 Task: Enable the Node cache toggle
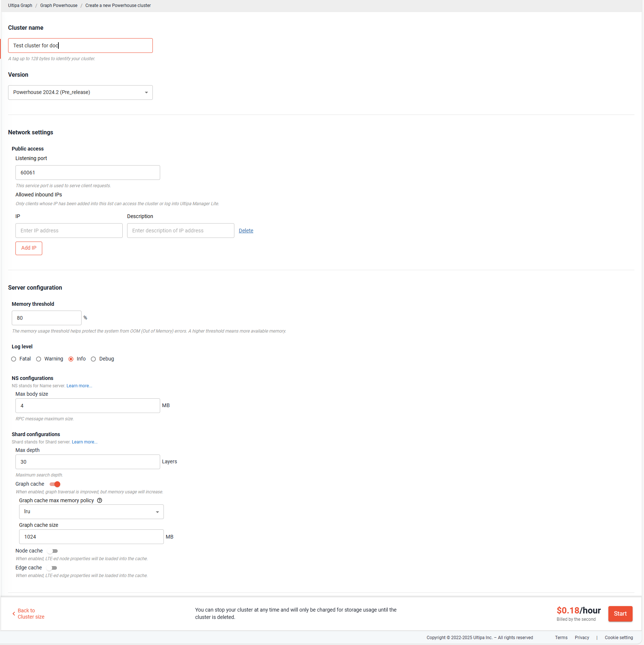53,551
